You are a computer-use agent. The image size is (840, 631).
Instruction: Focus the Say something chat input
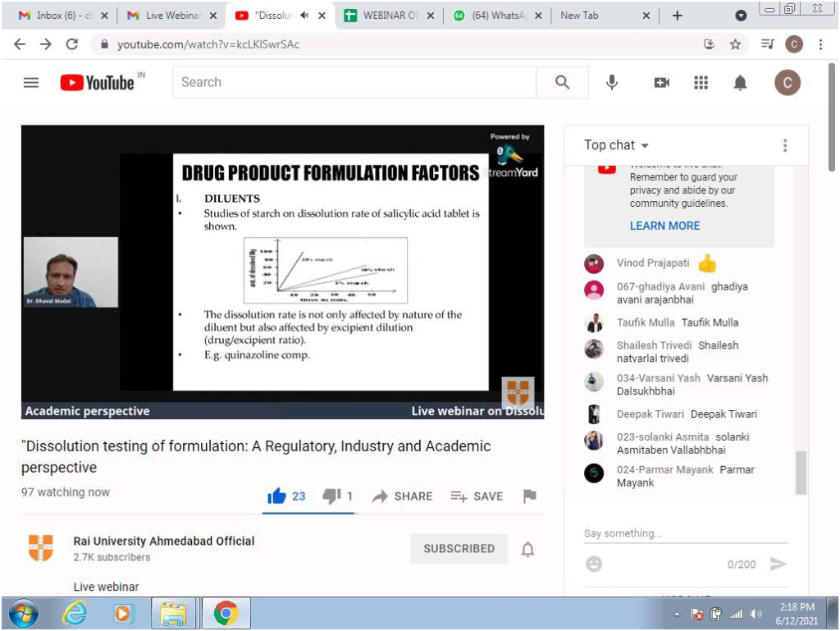[x=686, y=533]
